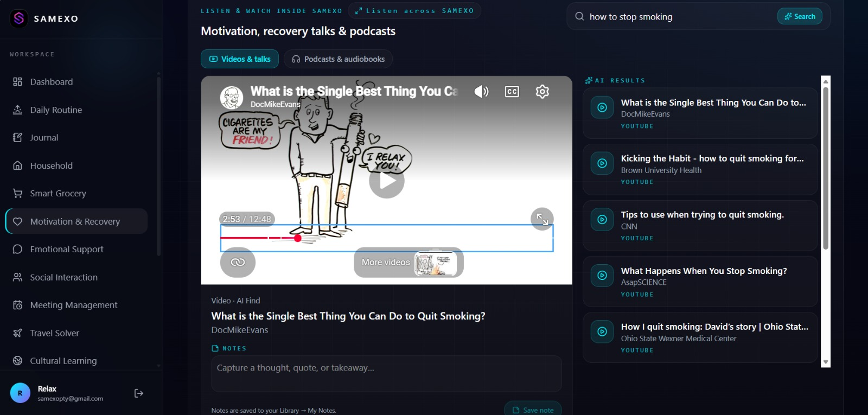868x415 pixels.
Task: Seek on the video progress bar
Action: point(387,238)
